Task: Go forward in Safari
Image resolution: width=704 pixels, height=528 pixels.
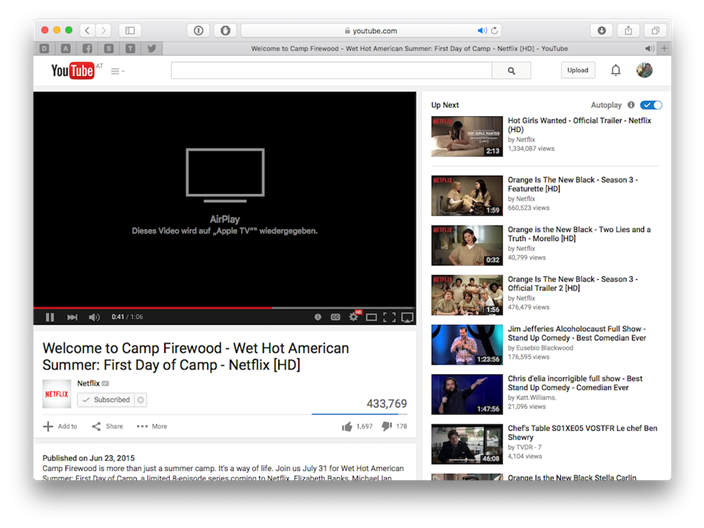Action: [103, 31]
